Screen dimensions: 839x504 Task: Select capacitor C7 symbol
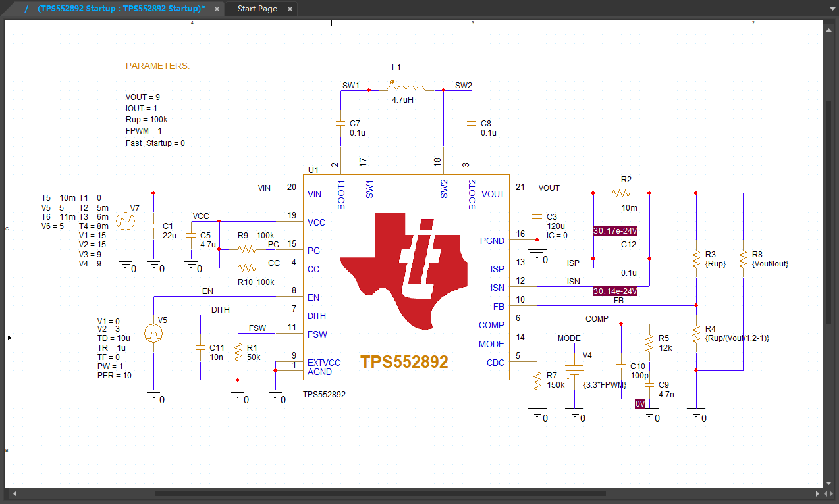(340, 124)
